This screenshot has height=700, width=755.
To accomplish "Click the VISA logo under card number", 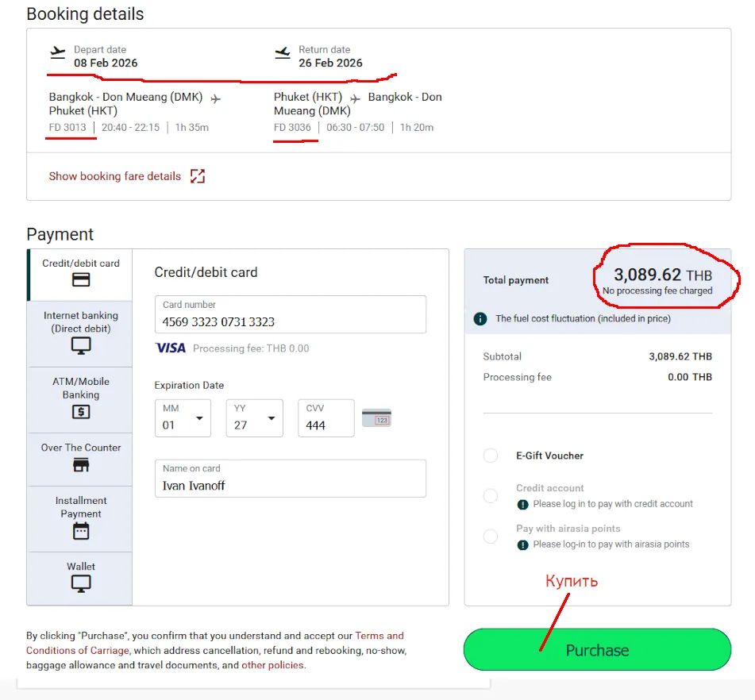I will click(x=171, y=348).
